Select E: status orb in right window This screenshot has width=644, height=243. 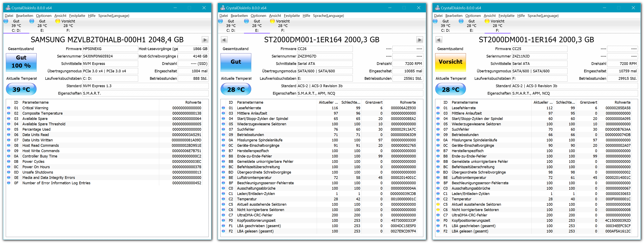(461, 21)
